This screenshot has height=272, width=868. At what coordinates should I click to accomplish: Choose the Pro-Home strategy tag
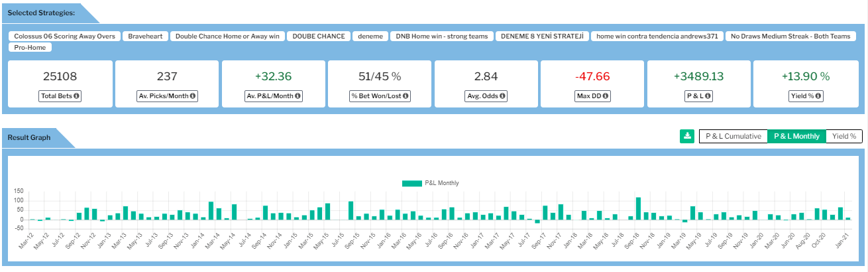pos(30,47)
